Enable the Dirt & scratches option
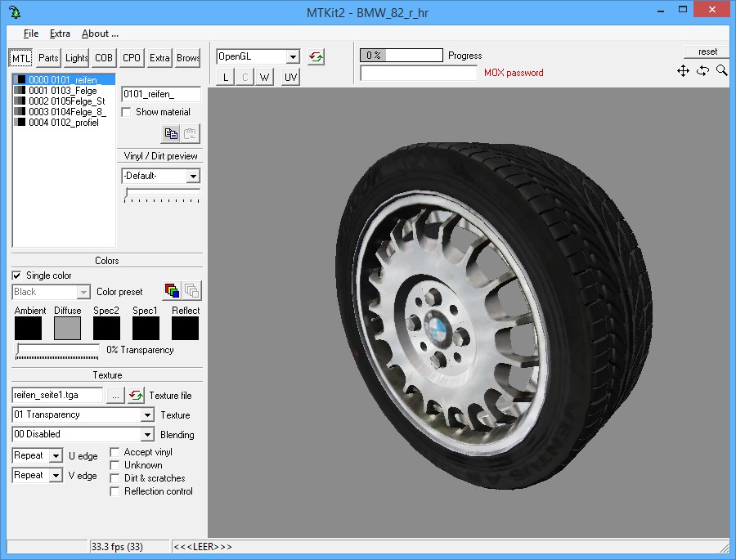 pyautogui.click(x=115, y=478)
